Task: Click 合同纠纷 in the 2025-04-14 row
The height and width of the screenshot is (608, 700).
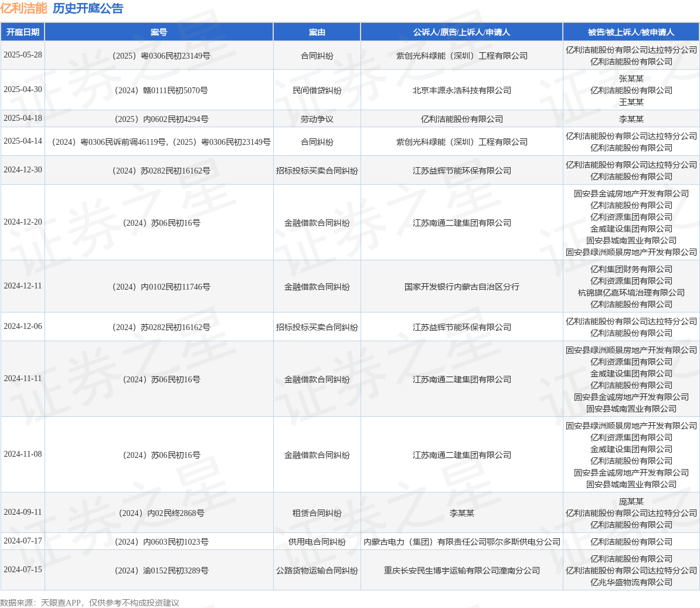Action: point(317,142)
